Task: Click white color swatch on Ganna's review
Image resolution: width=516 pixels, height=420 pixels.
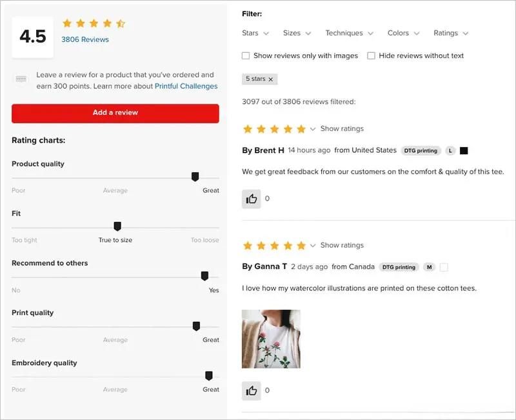Action: click(444, 267)
